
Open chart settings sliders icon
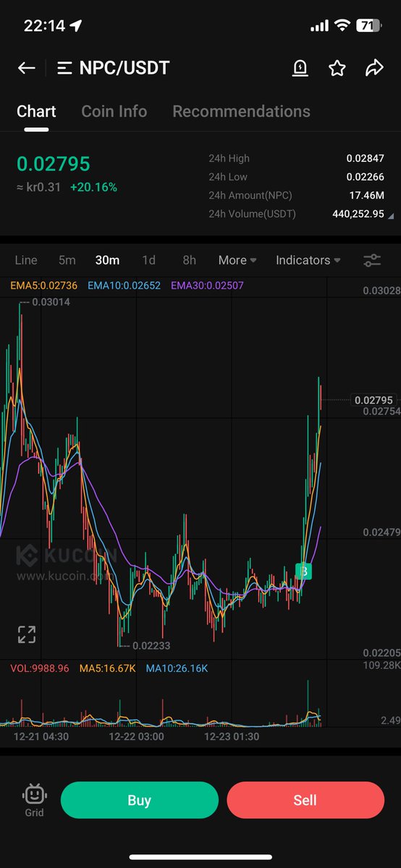click(372, 260)
